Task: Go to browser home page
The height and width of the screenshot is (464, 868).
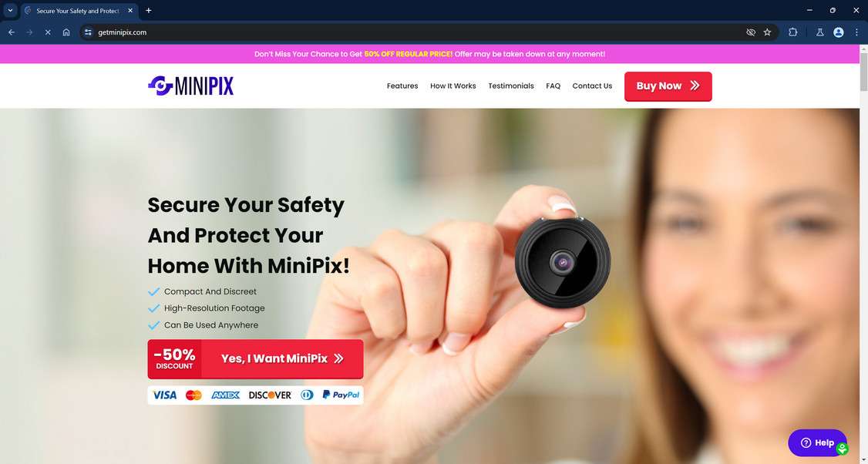Action: (66, 32)
